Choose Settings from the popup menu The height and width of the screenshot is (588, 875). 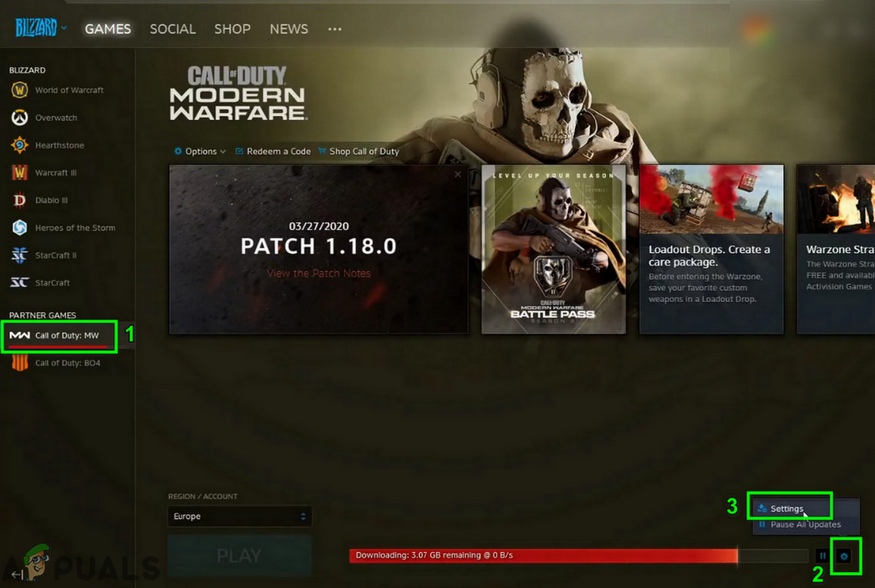coord(787,508)
